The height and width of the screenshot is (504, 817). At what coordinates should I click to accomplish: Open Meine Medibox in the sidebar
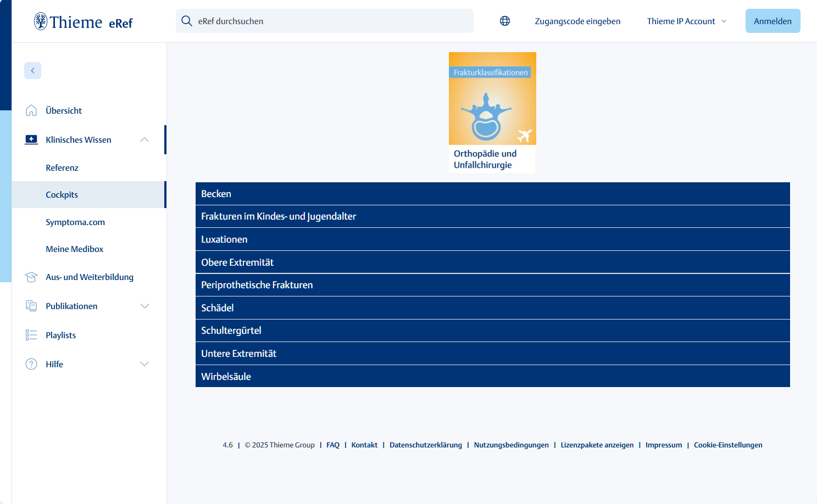coord(75,249)
